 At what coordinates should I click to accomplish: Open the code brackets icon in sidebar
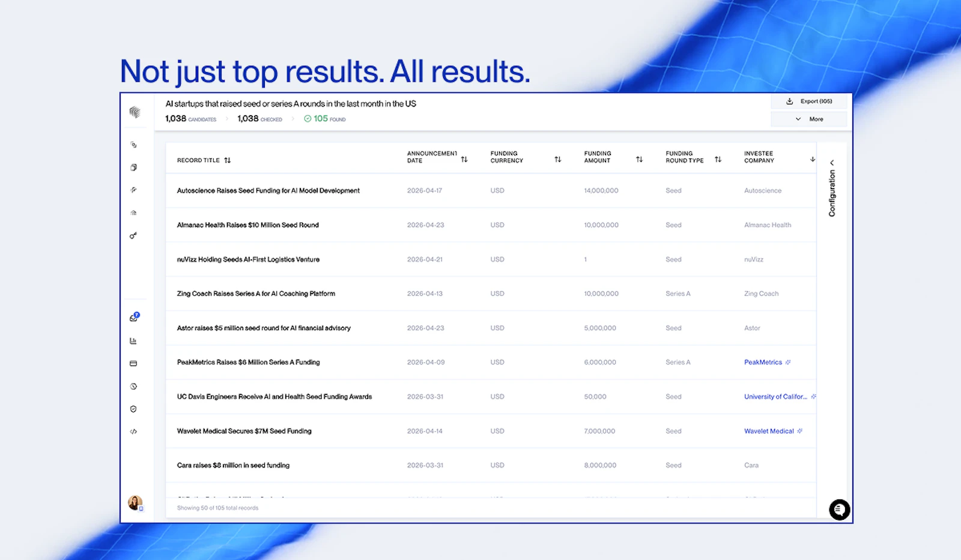click(x=133, y=432)
